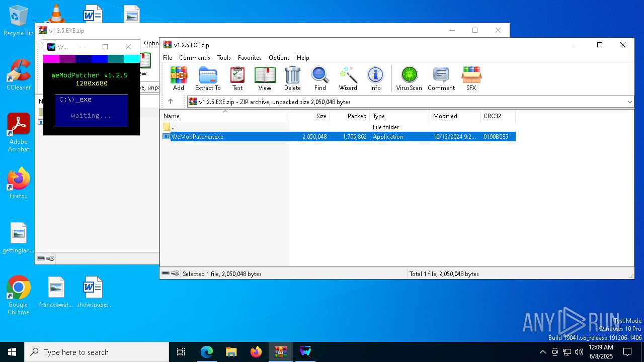Click the taskbar search box
This screenshot has height=362, width=644.
97,352
